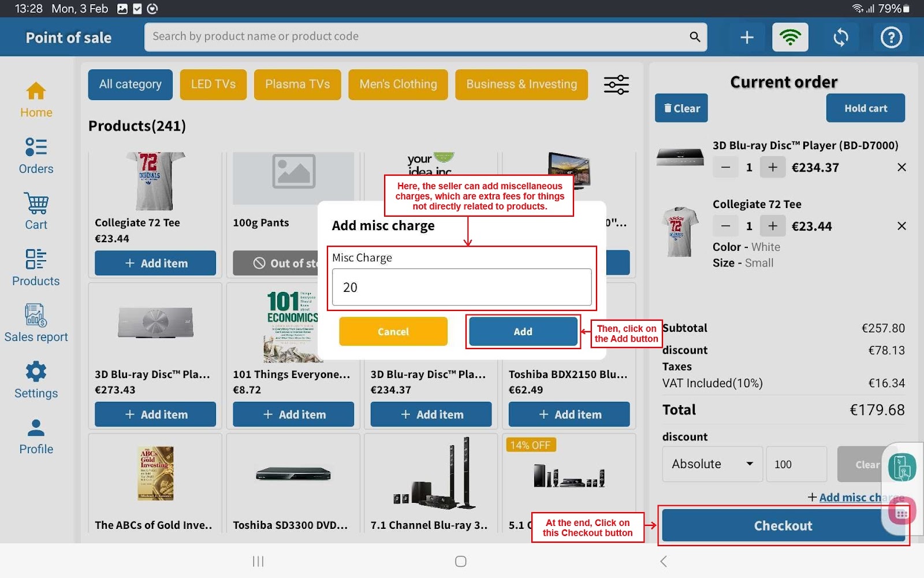Image resolution: width=924 pixels, height=578 pixels.
Task: Cancel the Add misc charge dialog
Action: [x=393, y=332]
